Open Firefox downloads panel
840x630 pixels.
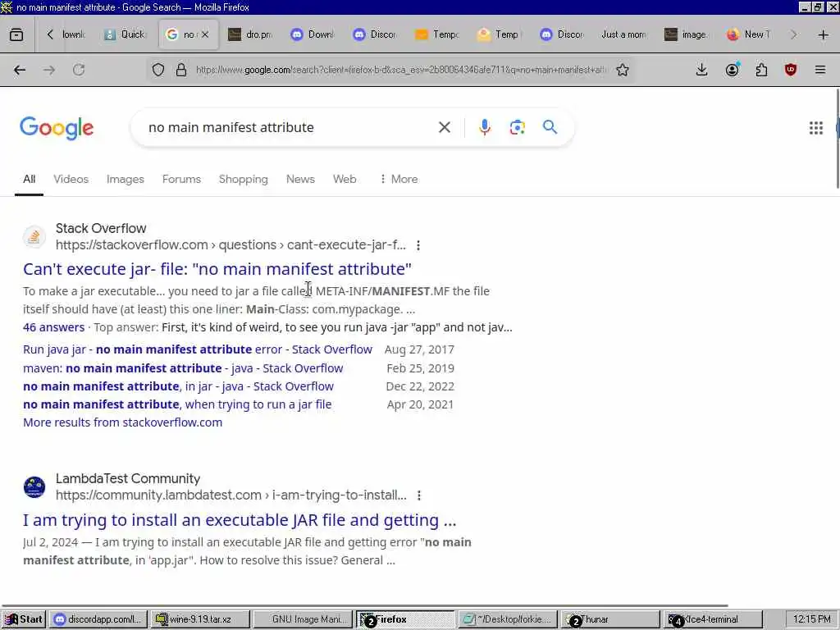point(702,70)
